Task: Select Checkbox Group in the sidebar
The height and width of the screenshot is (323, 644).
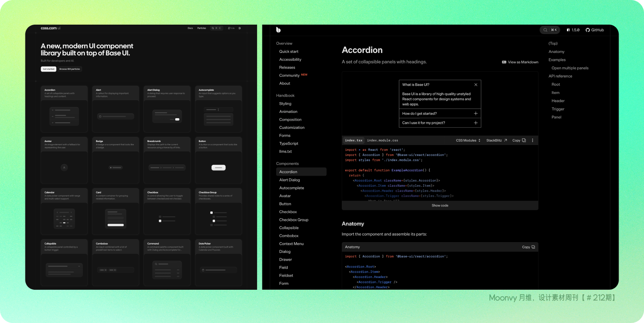Action: (x=294, y=220)
